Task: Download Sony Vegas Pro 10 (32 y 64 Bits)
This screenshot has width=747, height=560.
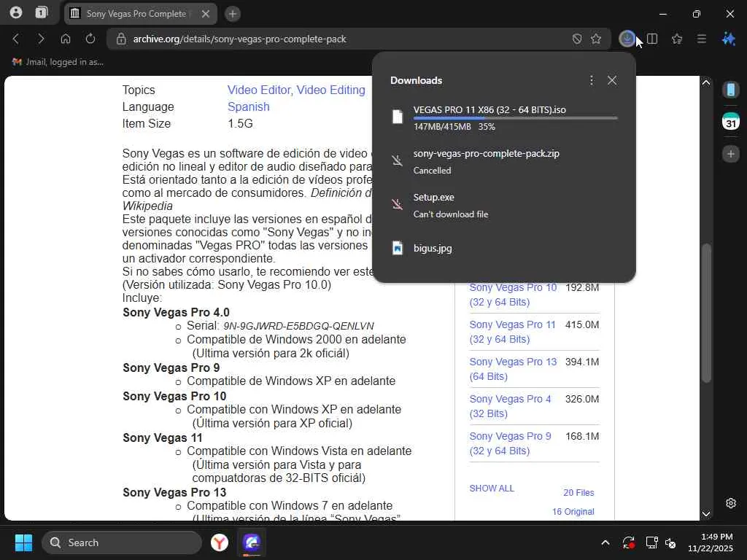Action: pyautogui.click(x=513, y=295)
